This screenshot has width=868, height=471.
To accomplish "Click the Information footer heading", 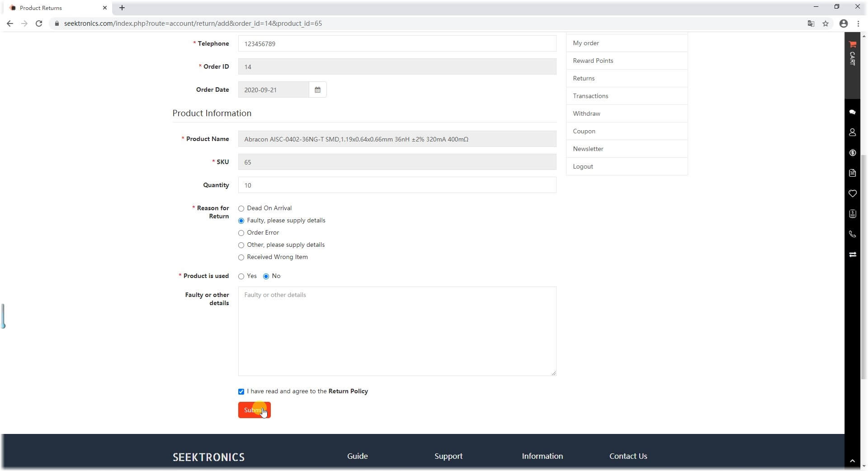I will pyautogui.click(x=542, y=456).
